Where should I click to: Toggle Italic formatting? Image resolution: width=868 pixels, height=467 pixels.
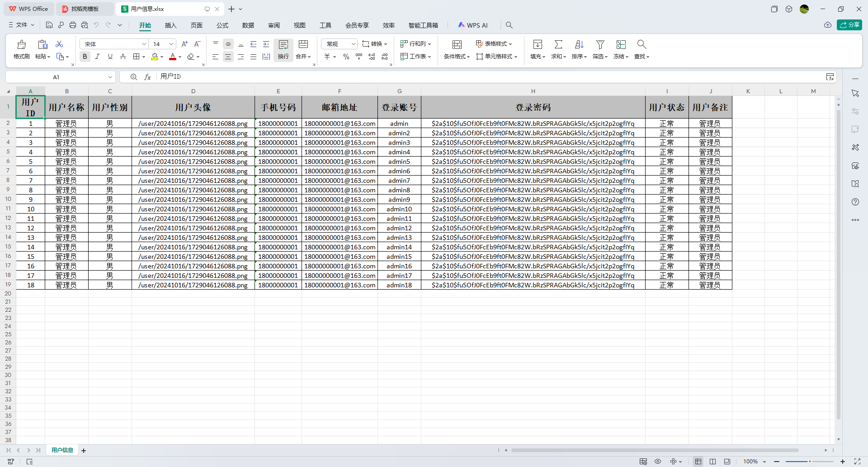(x=97, y=57)
